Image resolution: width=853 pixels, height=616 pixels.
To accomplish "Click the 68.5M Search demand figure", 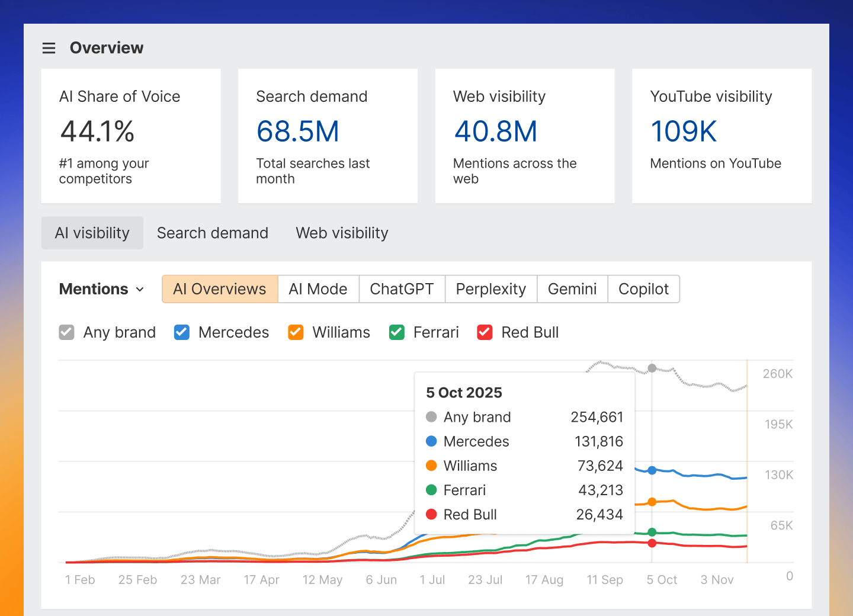I will pos(298,131).
